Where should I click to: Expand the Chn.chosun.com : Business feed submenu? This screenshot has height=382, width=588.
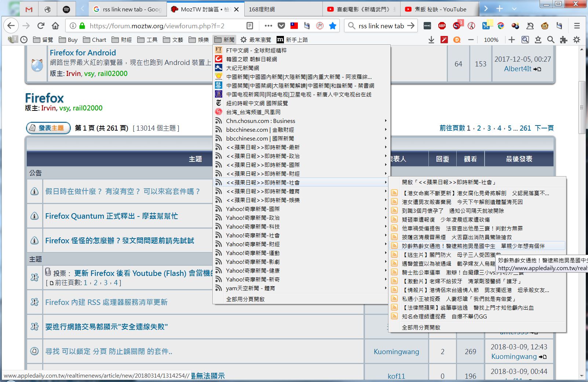302,121
